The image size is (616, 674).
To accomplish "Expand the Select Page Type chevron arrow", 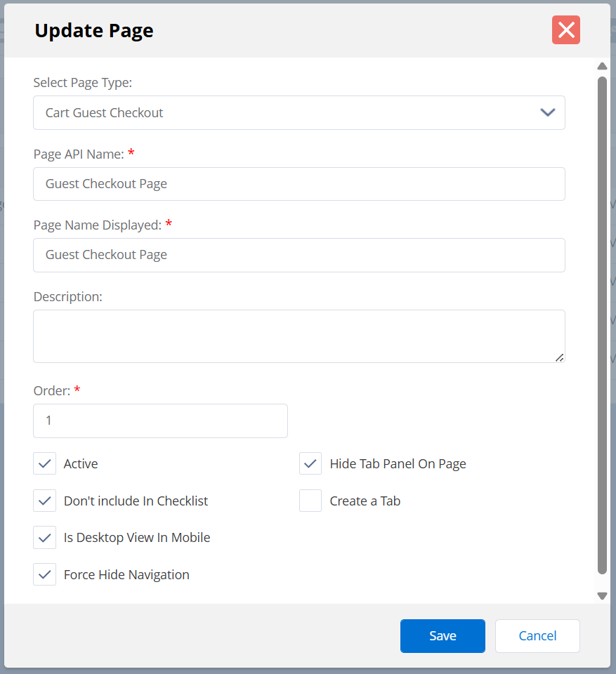I will (x=547, y=113).
